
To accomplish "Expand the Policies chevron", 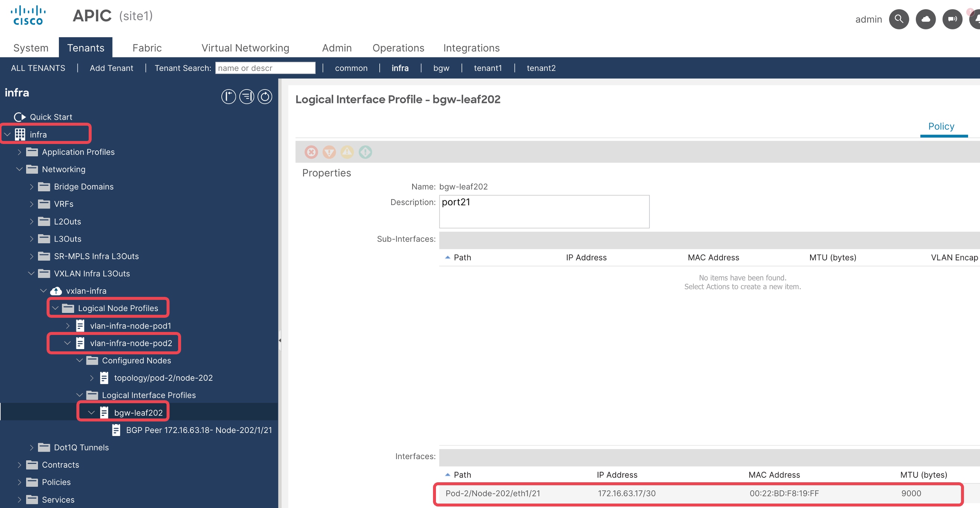I will pos(19,482).
